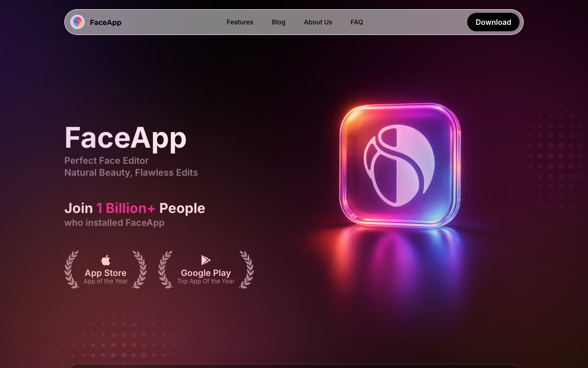The image size is (588, 368).
Task: Click the pink '1 Billion+' text
Action: 126,208
